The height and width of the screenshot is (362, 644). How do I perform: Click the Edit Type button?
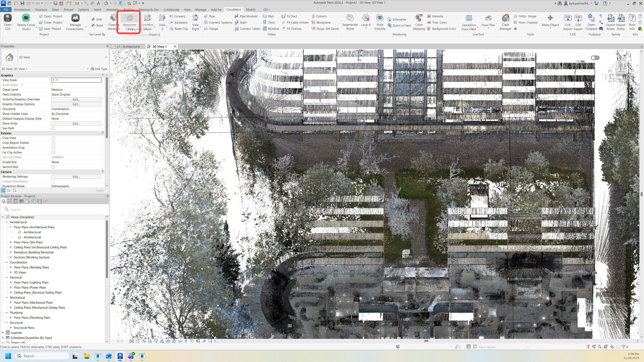click(99, 69)
